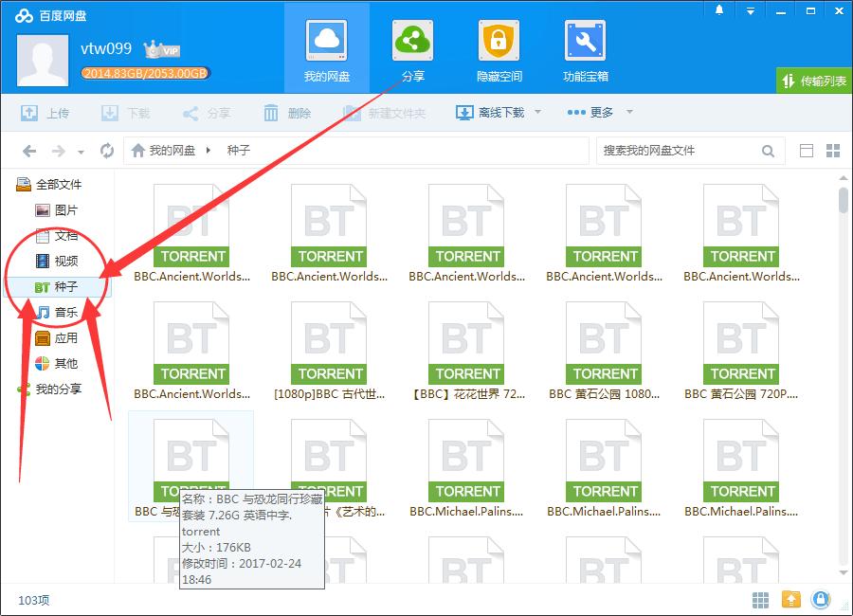Image resolution: width=853 pixels, height=616 pixels.
Task: Click the 新建文件夹 new folder button
Action: (x=384, y=113)
